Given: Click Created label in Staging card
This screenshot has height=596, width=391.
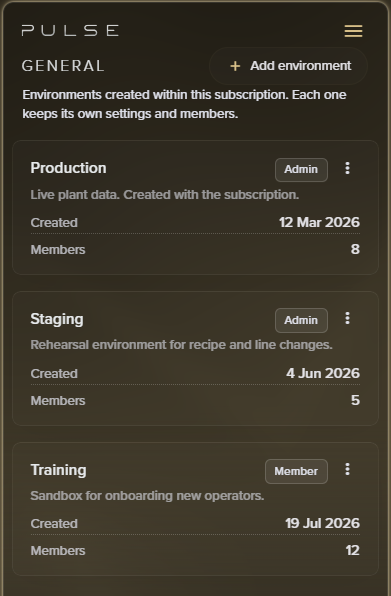Looking at the screenshot, I should (x=54, y=374).
